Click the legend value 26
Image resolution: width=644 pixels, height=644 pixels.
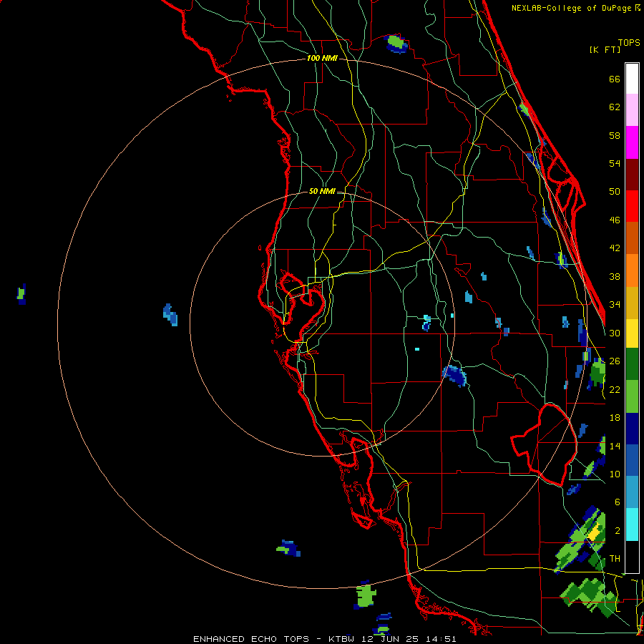click(615, 361)
